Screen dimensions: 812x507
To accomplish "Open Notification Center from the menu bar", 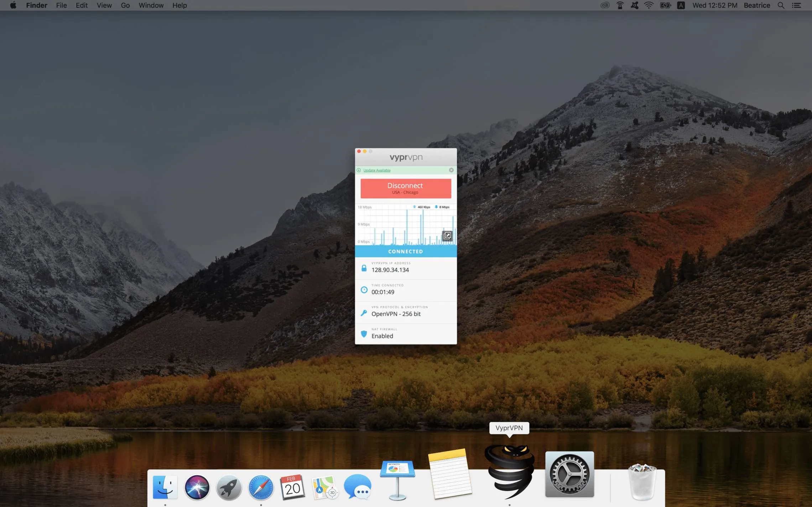I will [x=797, y=5].
